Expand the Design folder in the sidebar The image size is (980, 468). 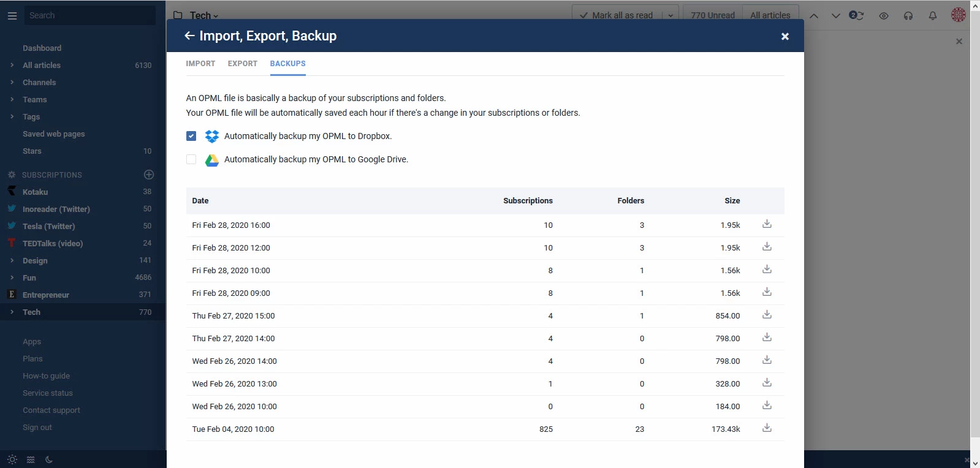click(12, 260)
